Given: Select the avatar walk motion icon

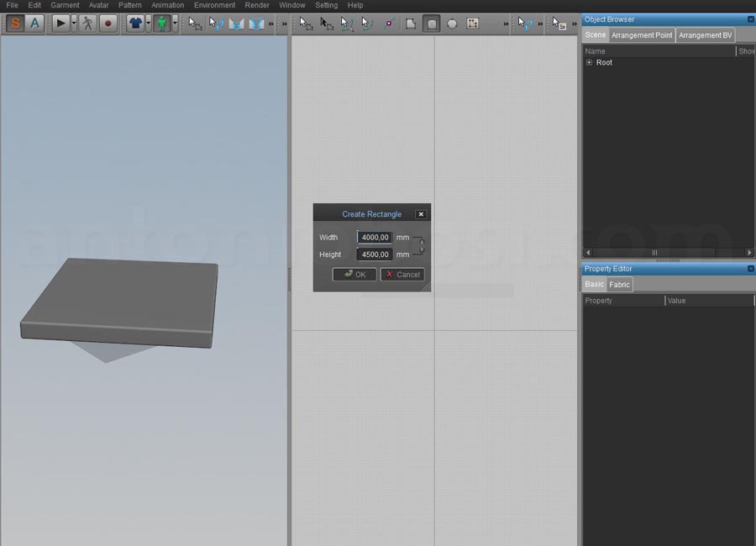Looking at the screenshot, I should click(87, 24).
